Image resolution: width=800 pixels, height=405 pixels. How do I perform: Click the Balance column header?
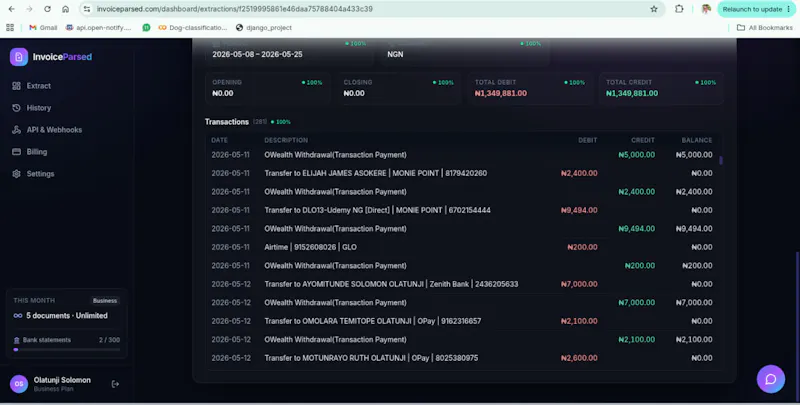click(696, 140)
